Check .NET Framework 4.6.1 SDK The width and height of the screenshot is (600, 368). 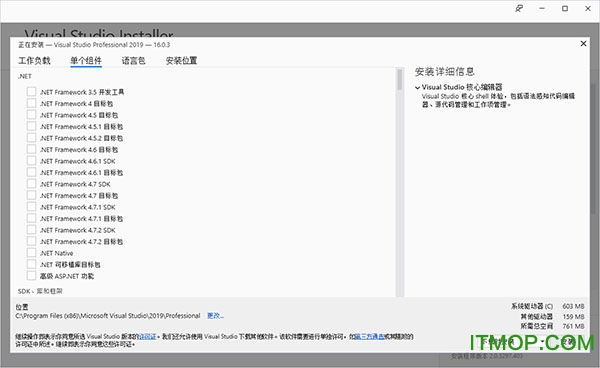tap(31, 161)
